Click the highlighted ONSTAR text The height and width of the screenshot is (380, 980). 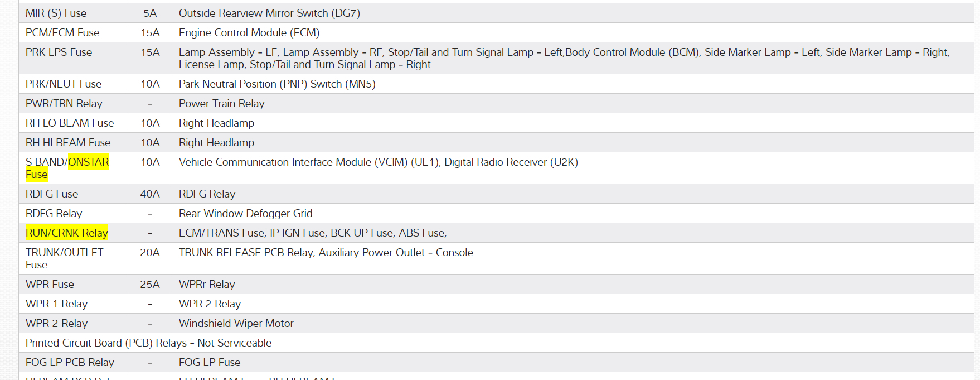88,162
